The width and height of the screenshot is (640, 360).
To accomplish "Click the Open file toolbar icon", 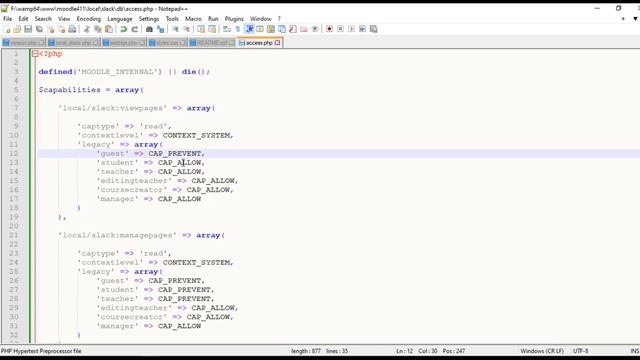I will [17, 29].
